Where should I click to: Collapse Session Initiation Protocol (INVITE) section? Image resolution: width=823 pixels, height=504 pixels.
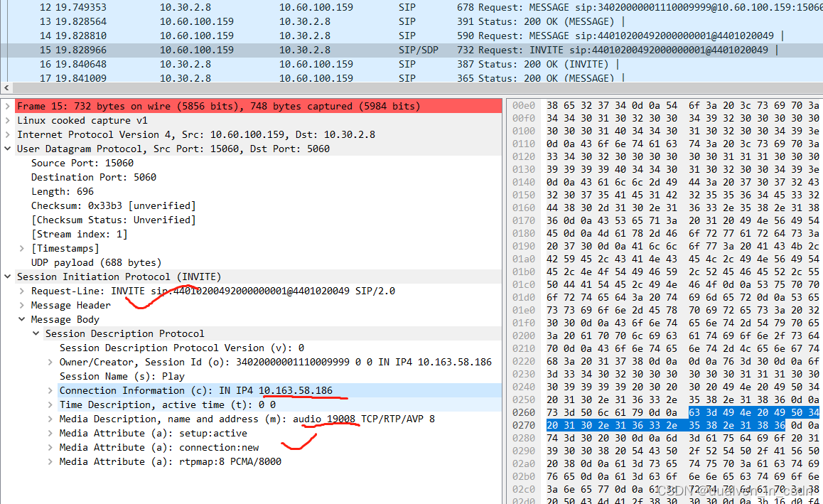point(7,277)
